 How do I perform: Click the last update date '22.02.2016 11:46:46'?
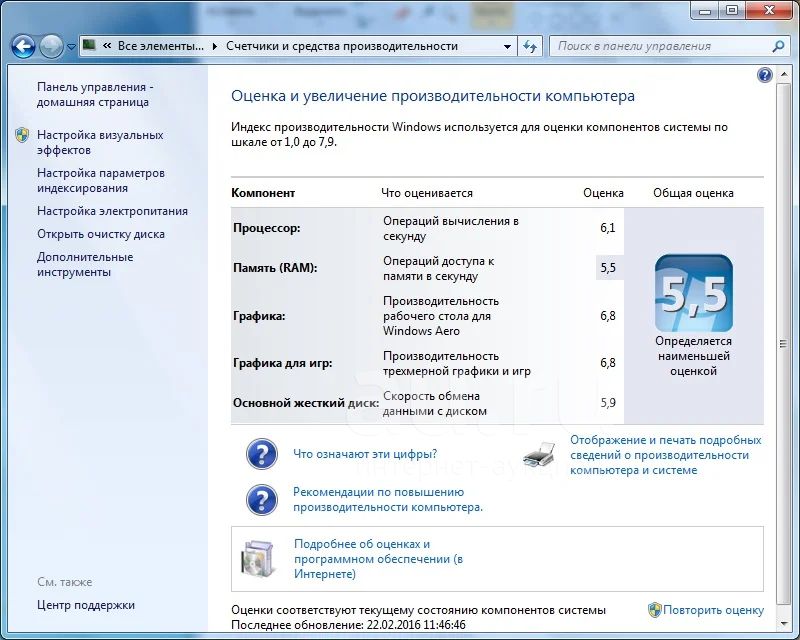416,625
